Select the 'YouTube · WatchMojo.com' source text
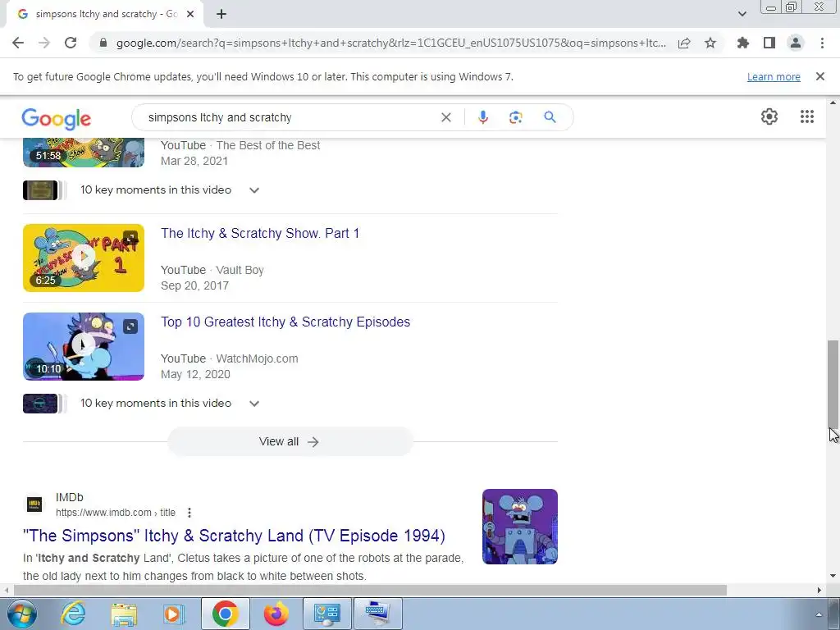 point(230,358)
